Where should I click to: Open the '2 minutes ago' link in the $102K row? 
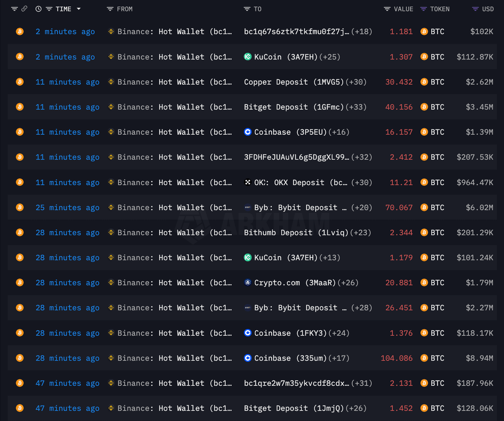(x=65, y=31)
